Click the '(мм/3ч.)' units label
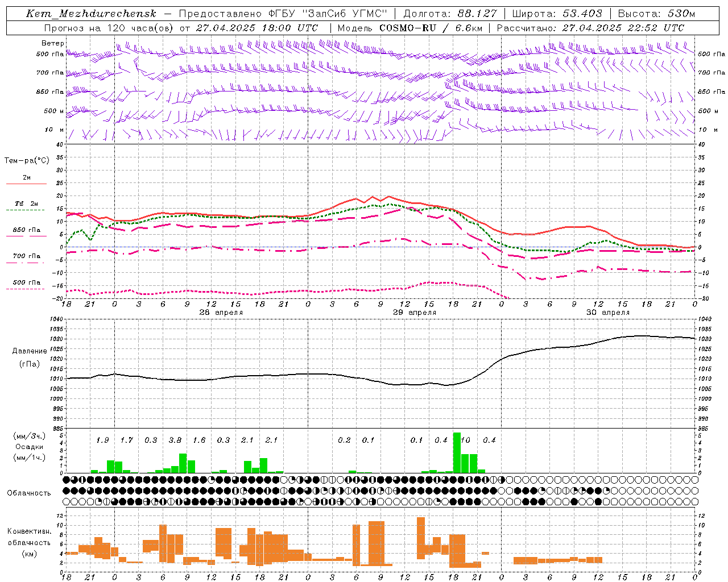The height and width of the screenshot is (582, 728). 30,436
